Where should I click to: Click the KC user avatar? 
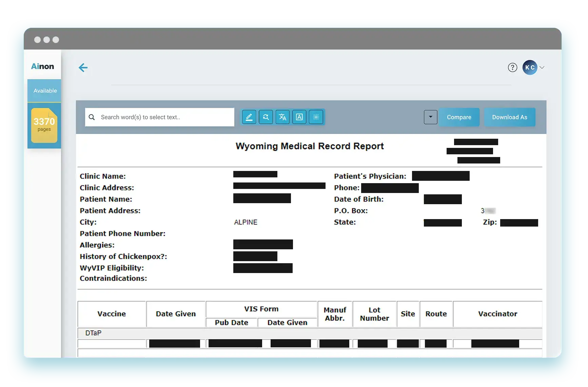point(529,67)
